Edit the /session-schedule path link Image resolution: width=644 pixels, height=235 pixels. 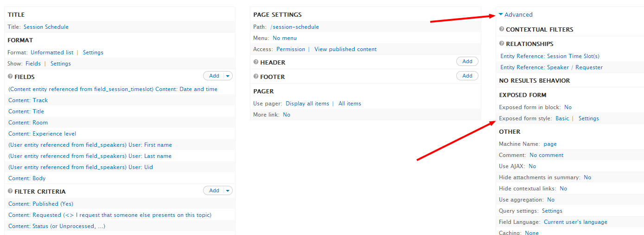[294, 27]
